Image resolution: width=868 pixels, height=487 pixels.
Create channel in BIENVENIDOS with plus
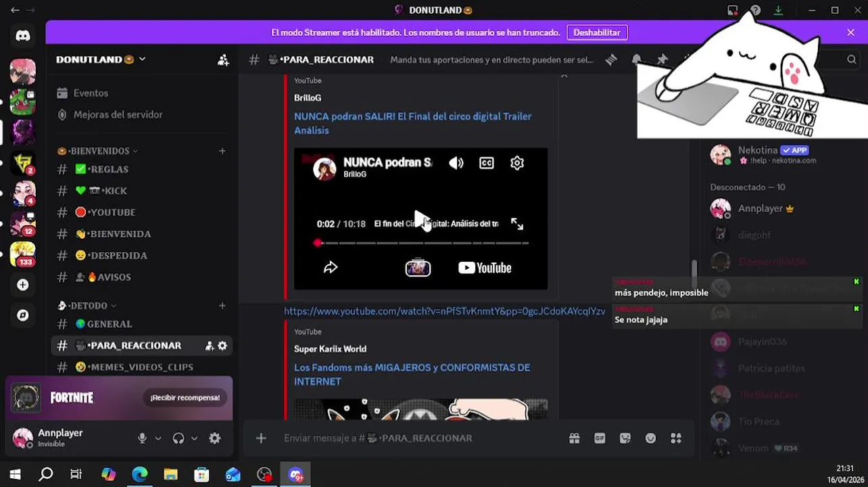(x=222, y=151)
